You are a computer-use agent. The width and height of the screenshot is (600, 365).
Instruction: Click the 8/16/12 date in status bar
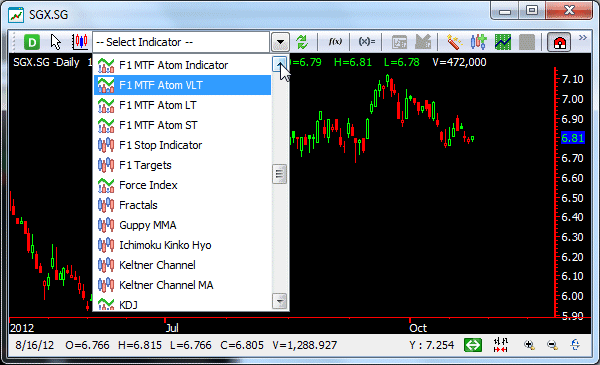35,345
